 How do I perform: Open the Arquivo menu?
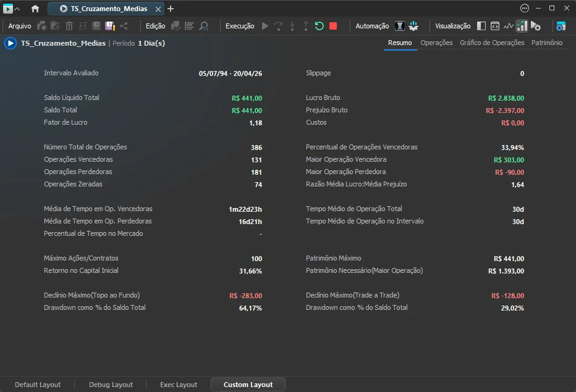[x=20, y=26]
